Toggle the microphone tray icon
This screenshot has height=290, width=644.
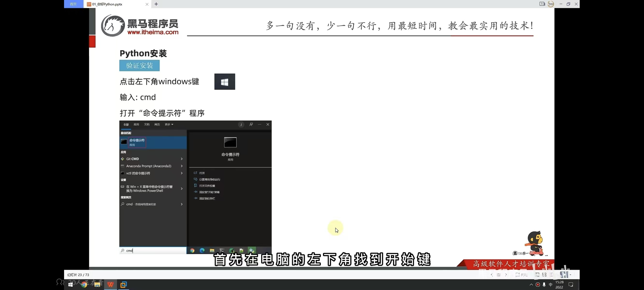pos(544,284)
